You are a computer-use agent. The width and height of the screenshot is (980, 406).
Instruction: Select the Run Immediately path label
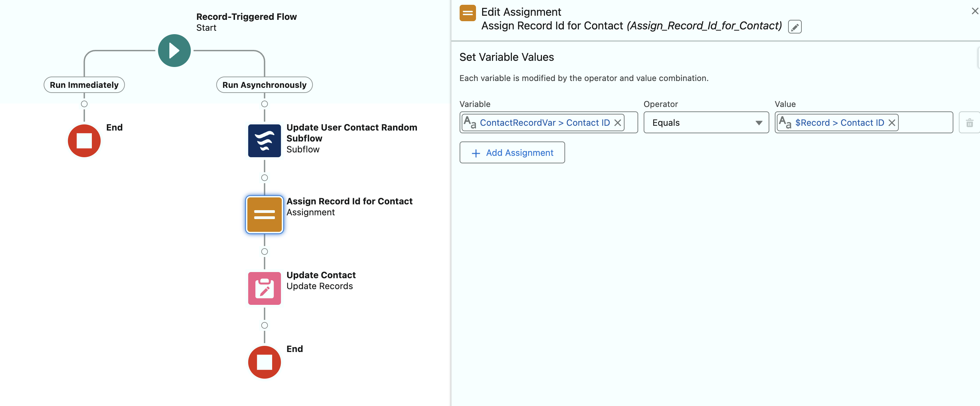tap(84, 85)
